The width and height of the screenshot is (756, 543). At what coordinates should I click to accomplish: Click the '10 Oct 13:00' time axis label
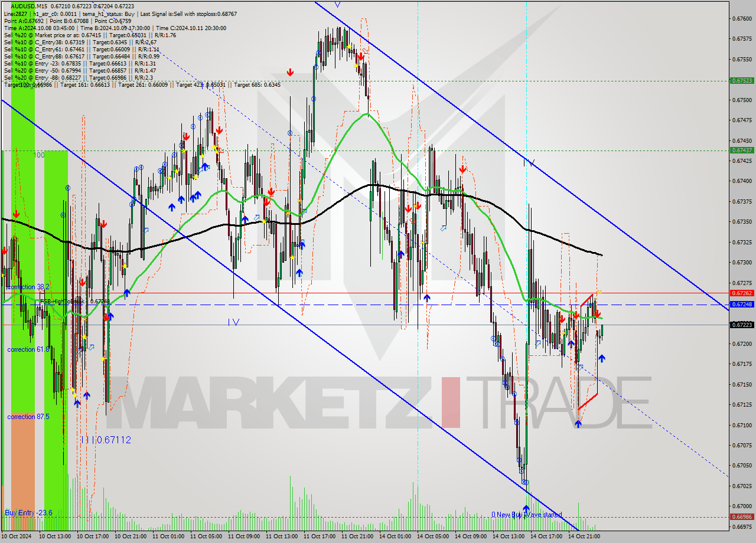coord(55,537)
